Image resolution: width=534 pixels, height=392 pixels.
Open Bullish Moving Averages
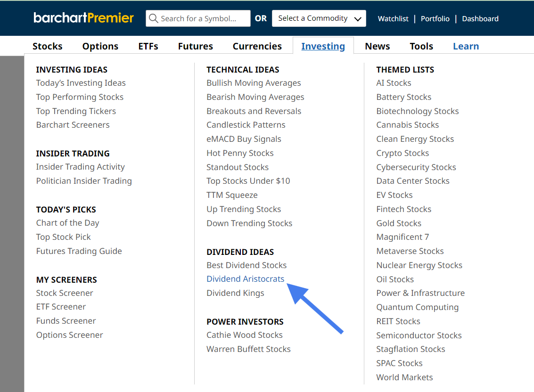(x=254, y=83)
